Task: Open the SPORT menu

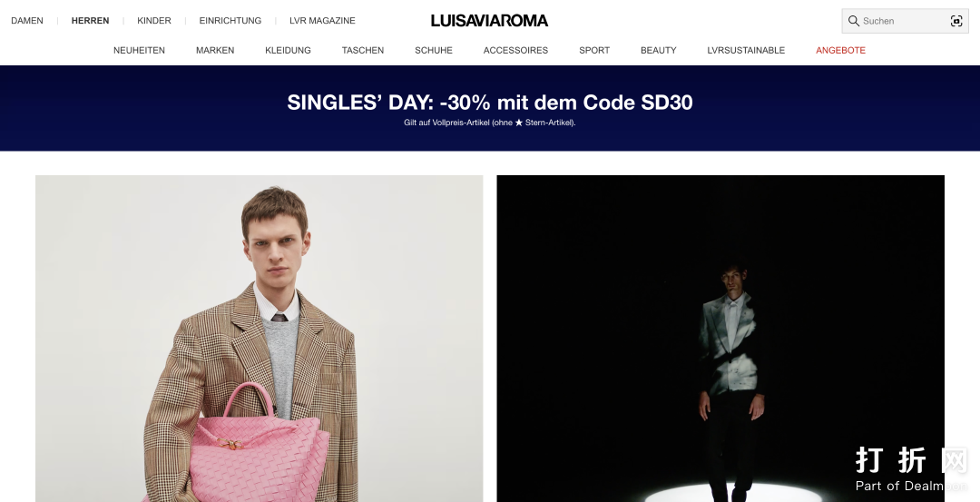Action: tap(593, 50)
